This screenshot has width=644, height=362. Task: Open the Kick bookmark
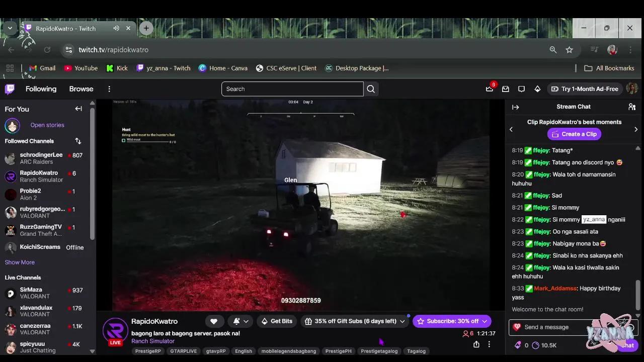point(117,68)
